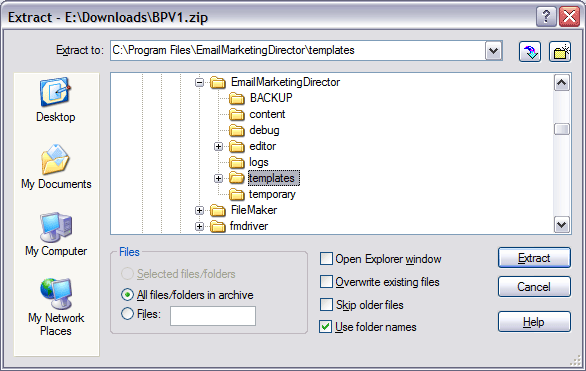Click the templates folder icon
The height and width of the screenshot is (371, 586).
[x=237, y=178]
